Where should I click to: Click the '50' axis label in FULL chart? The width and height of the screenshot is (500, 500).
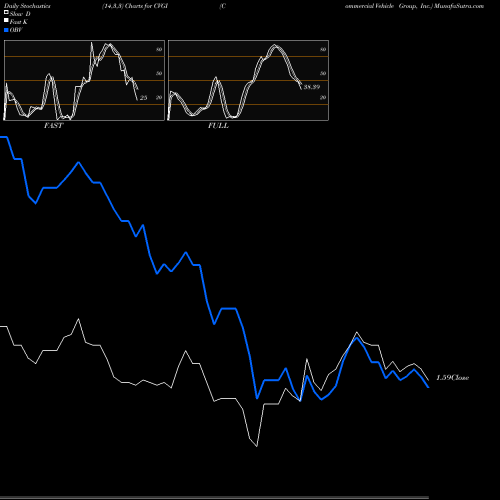pos(323,73)
